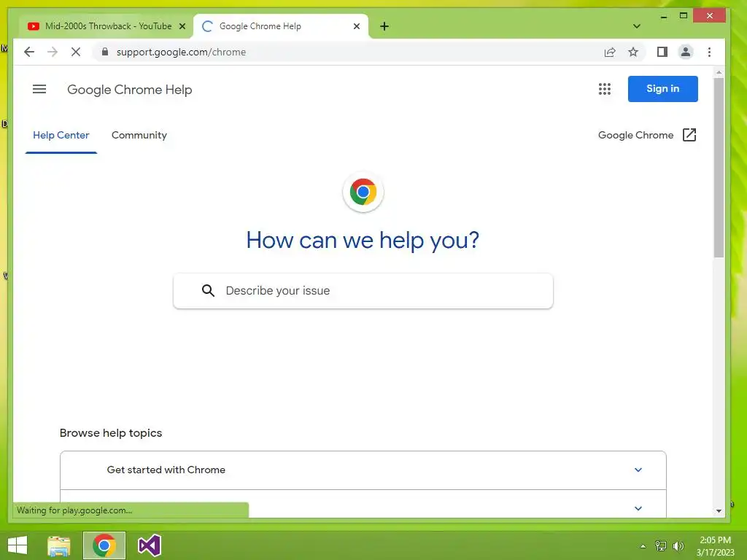Open the hamburger main menu
Image resolution: width=747 pixels, height=560 pixels.
click(39, 89)
